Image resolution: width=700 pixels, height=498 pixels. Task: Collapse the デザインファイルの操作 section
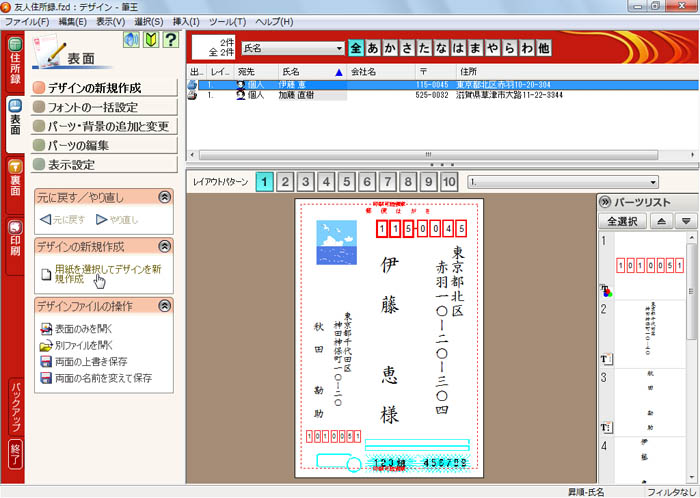[x=165, y=306]
